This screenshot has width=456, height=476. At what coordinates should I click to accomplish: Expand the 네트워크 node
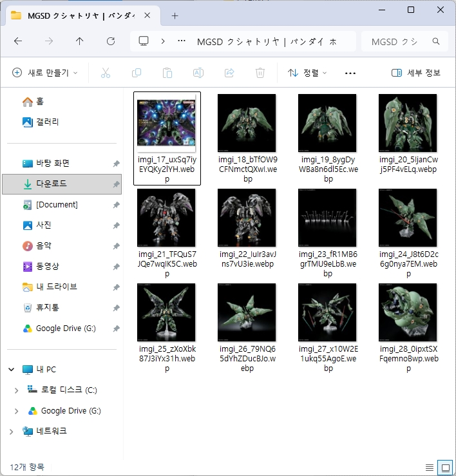point(11,432)
